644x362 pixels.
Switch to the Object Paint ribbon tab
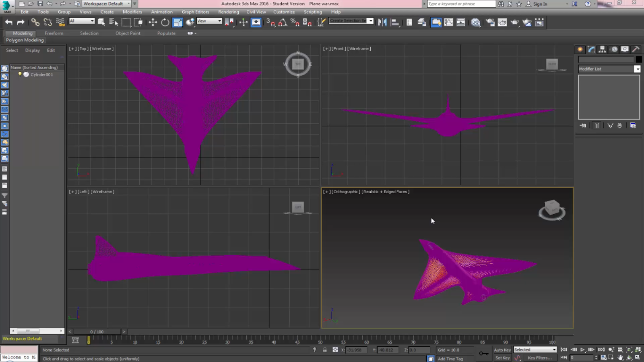pos(128,33)
